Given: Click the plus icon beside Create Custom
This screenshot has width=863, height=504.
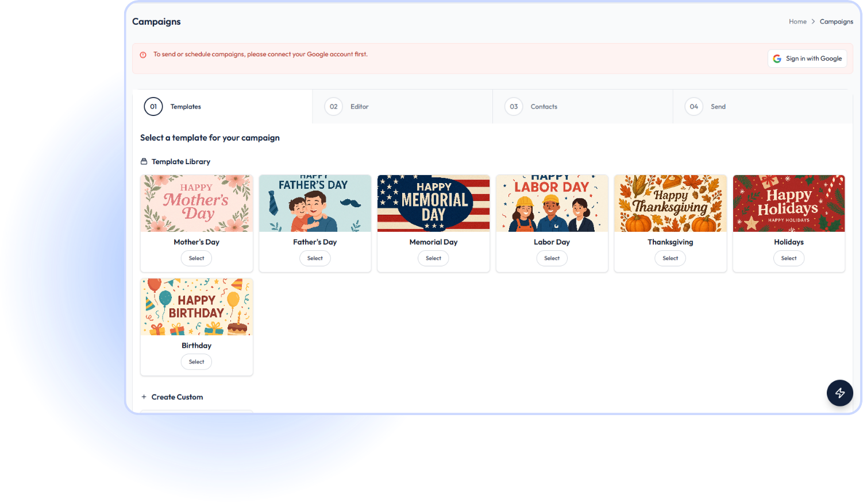Looking at the screenshot, I should [144, 397].
